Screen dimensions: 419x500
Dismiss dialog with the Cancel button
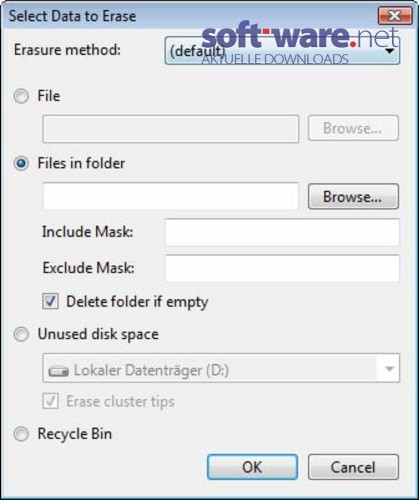(x=353, y=467)
